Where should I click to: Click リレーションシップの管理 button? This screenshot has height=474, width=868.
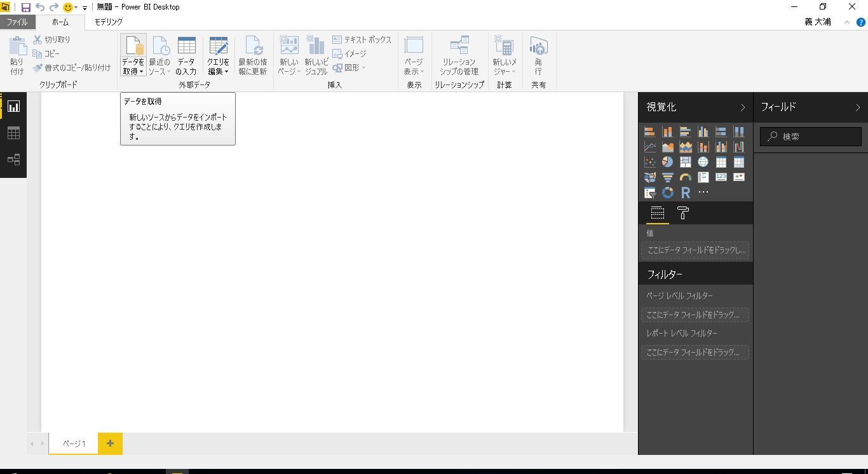pyautogui.click(x=459, y=55)
